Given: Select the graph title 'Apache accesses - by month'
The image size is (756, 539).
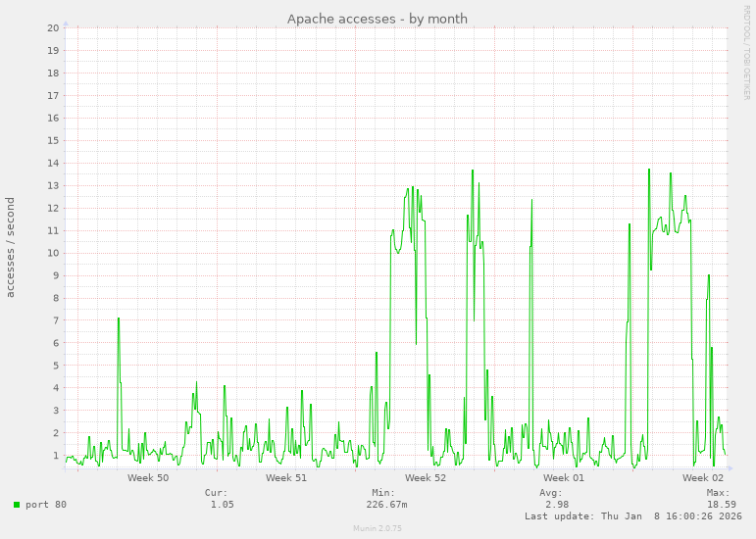Looking at the screenshot, I should pos(378,19).
